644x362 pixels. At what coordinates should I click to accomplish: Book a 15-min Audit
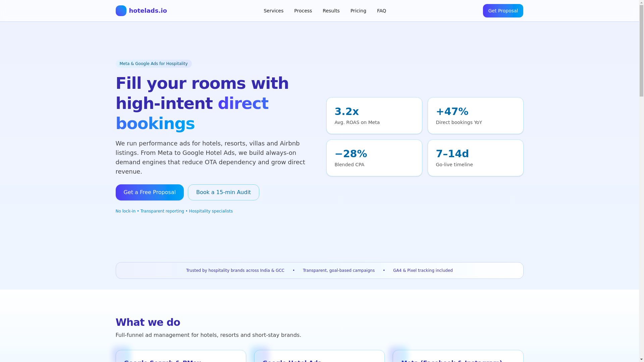[x=223, y=192]
